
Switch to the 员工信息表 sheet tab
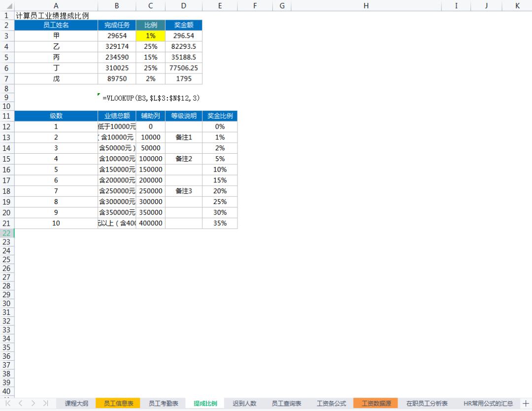point(118,403)
